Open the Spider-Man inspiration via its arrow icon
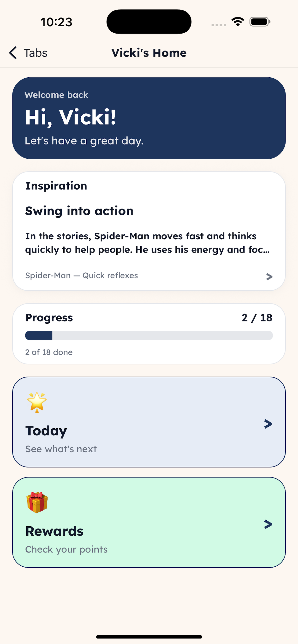Viewport: 298px width, 644px height. (x=269, y=276)
